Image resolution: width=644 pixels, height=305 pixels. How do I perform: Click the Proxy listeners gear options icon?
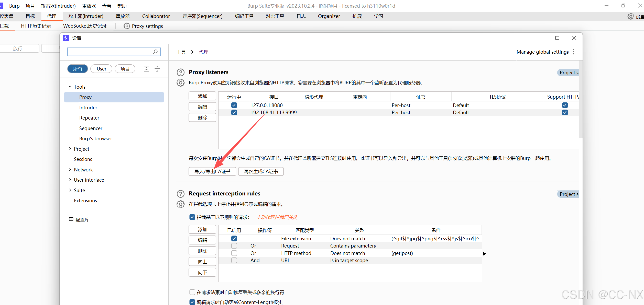click(x=180, y=83)
